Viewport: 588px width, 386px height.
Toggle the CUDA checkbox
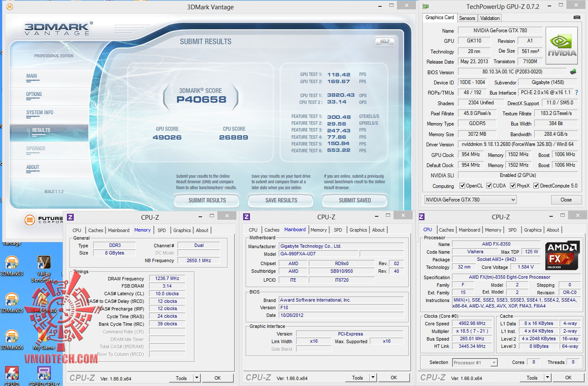(x=489, y=186)
